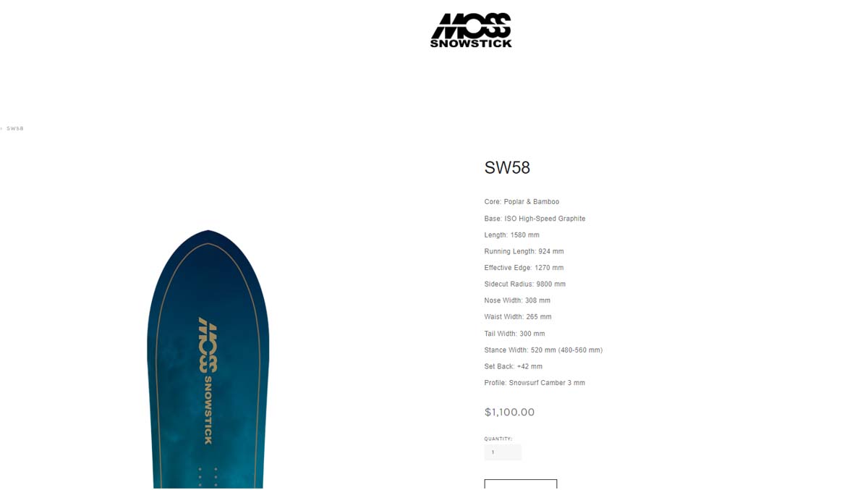Click the breadcrumb chevron before SW58
Viewport: 868px width, 490px height.
pos(1,129)
